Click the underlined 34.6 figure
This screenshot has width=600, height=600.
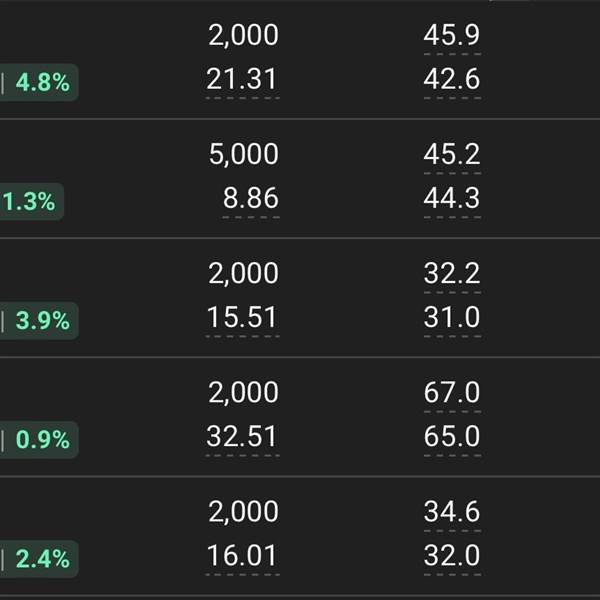click(x=452, y=512)
